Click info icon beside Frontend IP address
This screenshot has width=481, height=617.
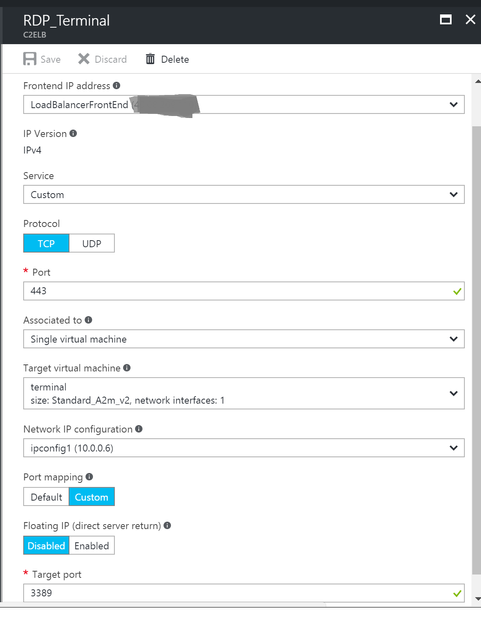(117, 85)
